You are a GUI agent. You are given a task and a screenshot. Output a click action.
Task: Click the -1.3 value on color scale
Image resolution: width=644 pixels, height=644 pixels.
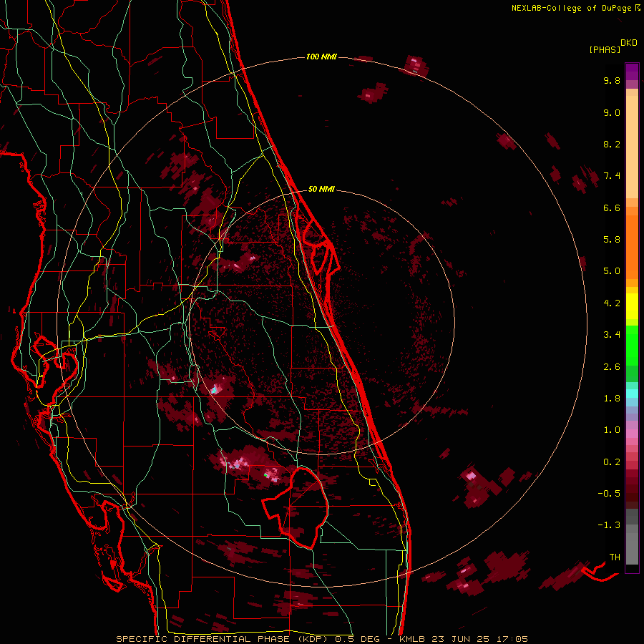(x=609, y=525)
